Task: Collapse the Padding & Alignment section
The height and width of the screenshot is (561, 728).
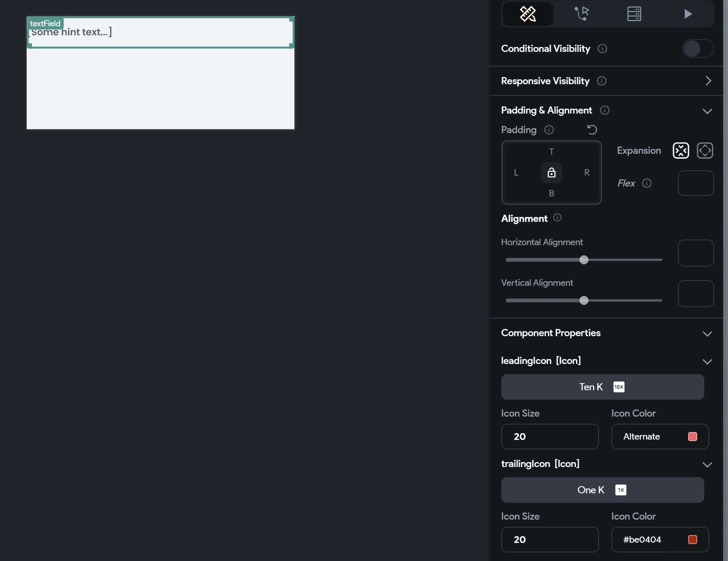Action: [x=707, y=111]
